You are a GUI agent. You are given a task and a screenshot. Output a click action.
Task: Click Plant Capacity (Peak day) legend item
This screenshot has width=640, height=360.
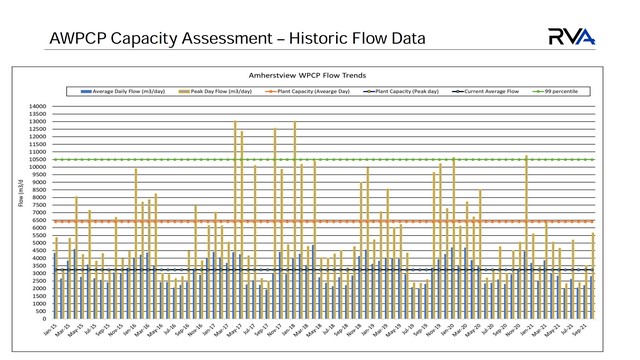point(401,91)
